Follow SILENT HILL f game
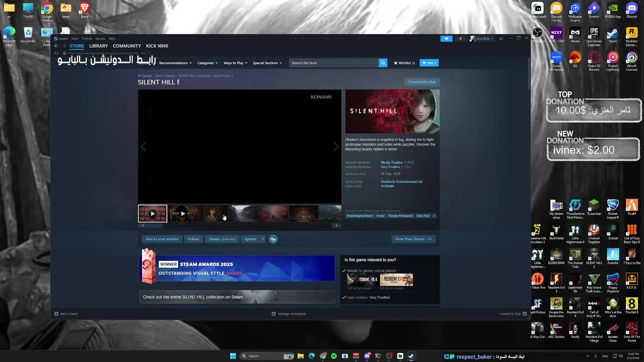Viewport: 644px width, 362px height. [x=194, y=239]
